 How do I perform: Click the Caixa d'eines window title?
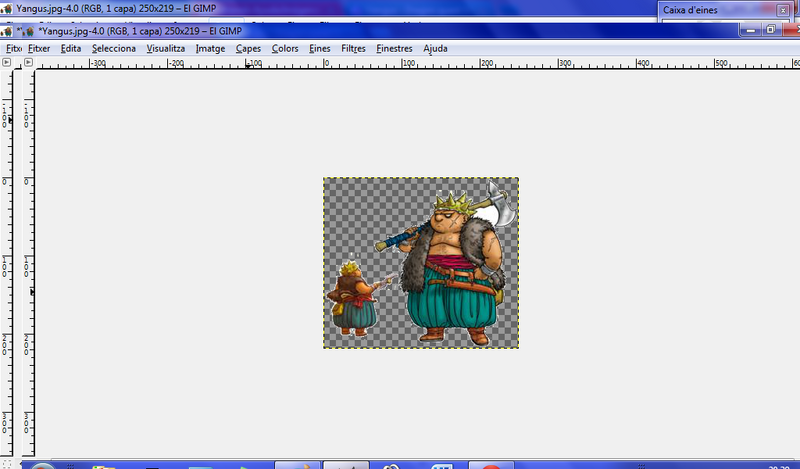(690, 10)
